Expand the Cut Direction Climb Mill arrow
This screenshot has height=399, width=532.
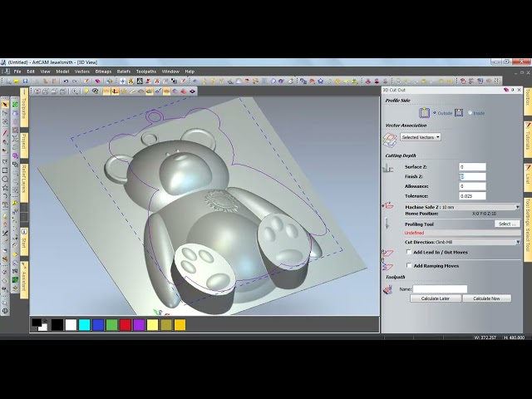[518, 242]
